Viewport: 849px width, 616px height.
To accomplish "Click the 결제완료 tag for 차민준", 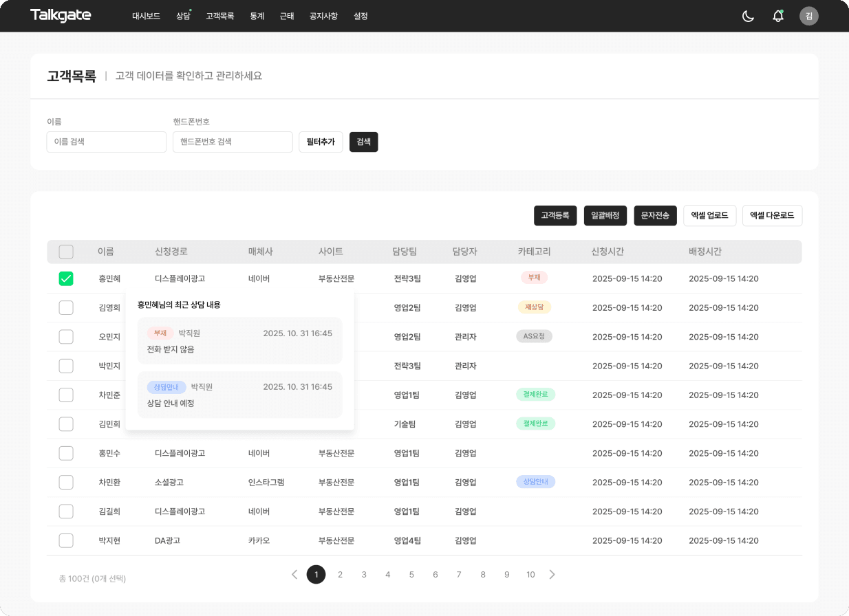I will 535,395.
